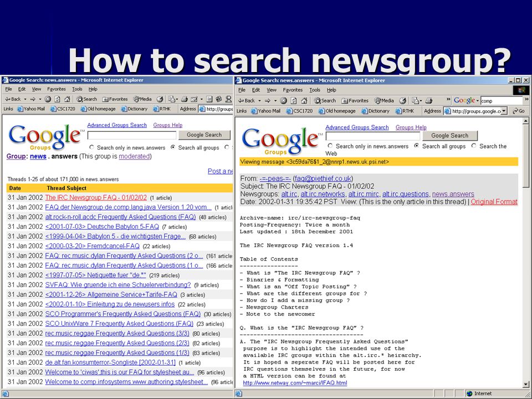
Task: Click Print icon in the right browser window
Action: tap(429, 100)
